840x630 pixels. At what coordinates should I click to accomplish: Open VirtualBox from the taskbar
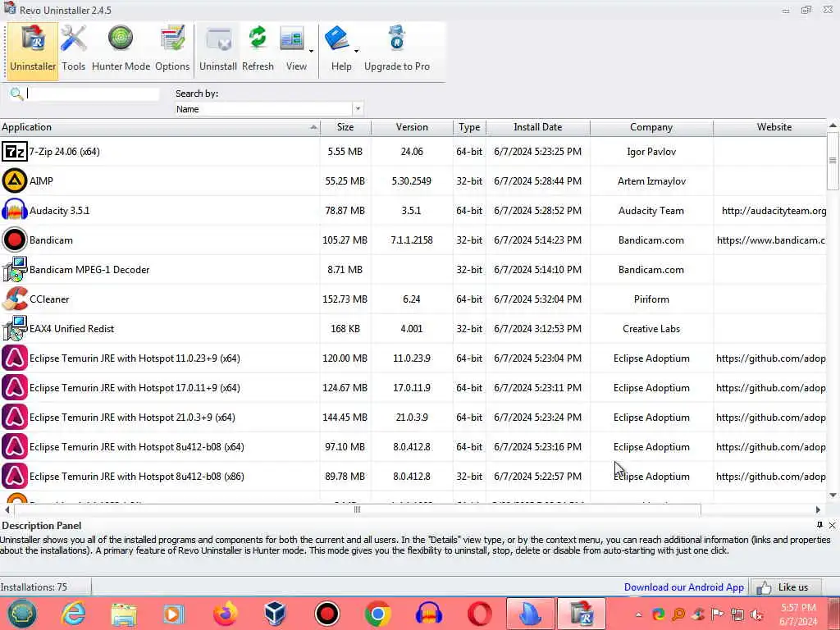[x=276, y=614]
